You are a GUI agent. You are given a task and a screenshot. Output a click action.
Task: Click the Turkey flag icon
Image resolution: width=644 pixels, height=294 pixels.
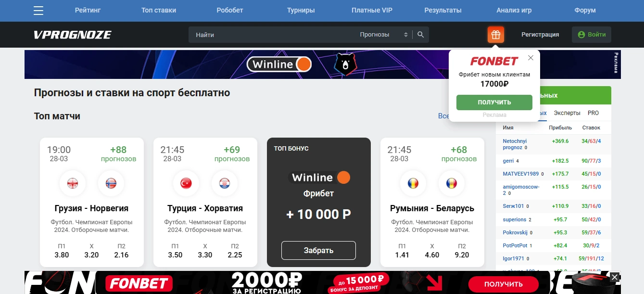coord(186,183)
